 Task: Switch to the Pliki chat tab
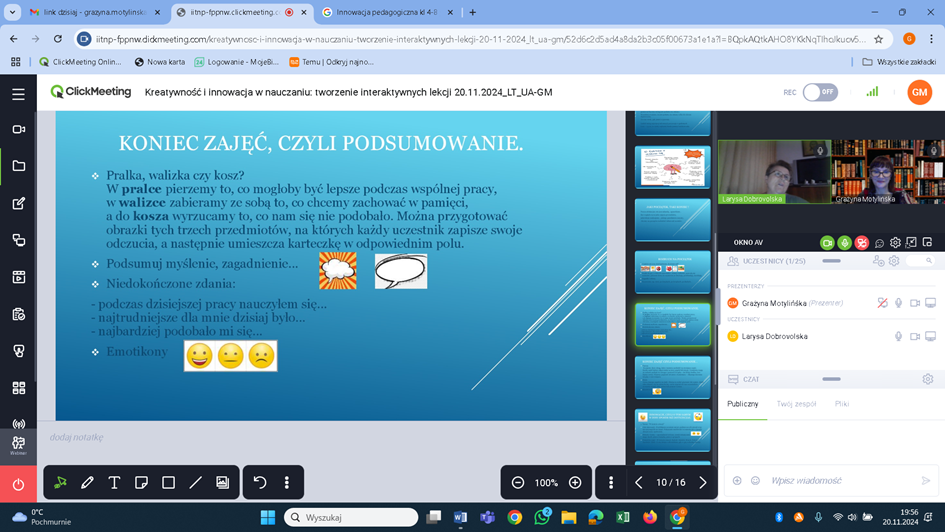click(x=842, y=404)
